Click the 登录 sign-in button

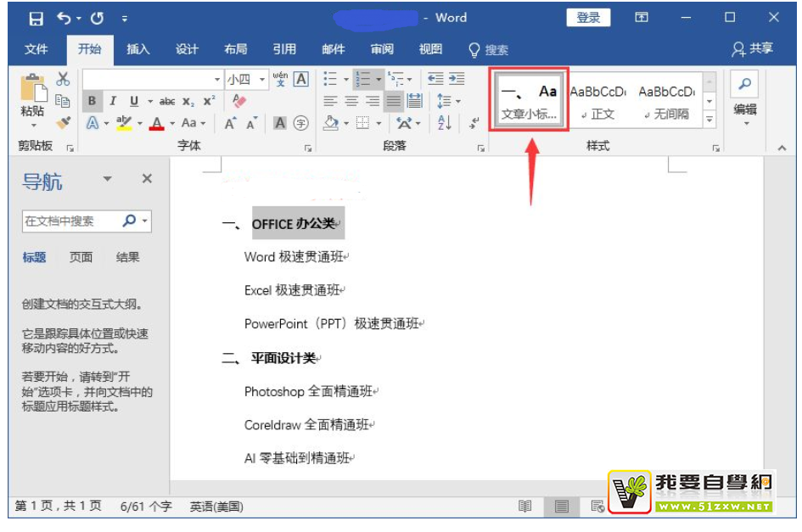pos(588,18)
